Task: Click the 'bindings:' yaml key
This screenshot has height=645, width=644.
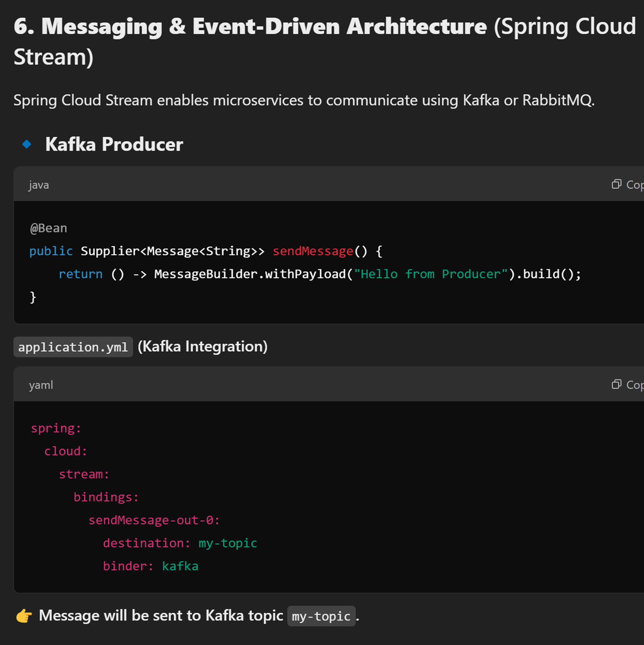Action: [106, 497]
